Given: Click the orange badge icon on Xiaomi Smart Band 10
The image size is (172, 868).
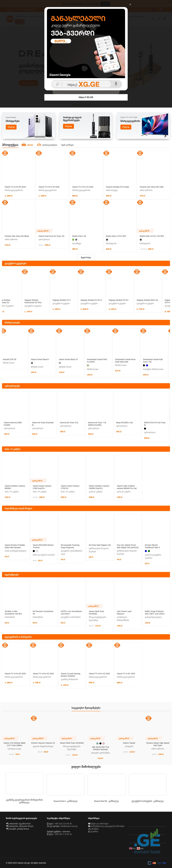Looking at the screenshot, I should 59,331.
